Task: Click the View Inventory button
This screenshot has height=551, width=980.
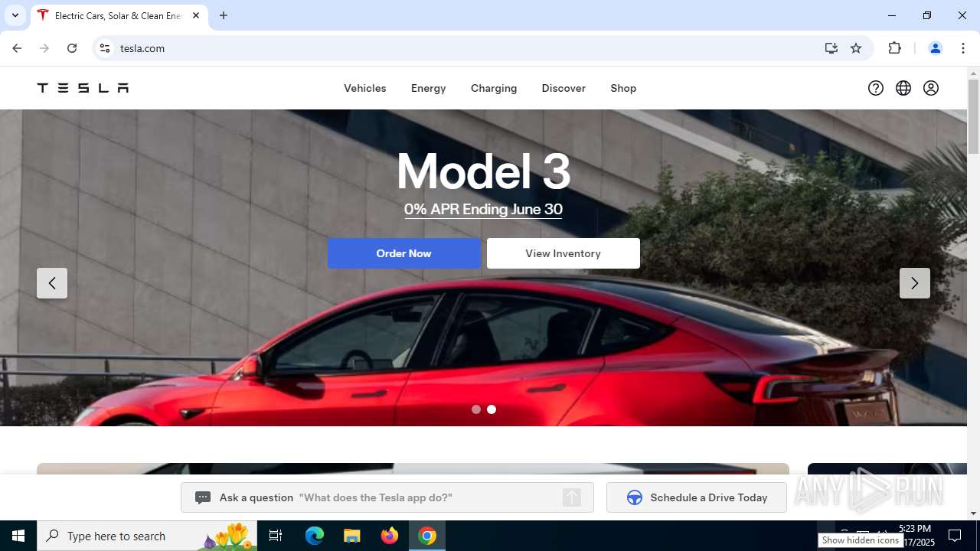Action: (x=563, y=253)
